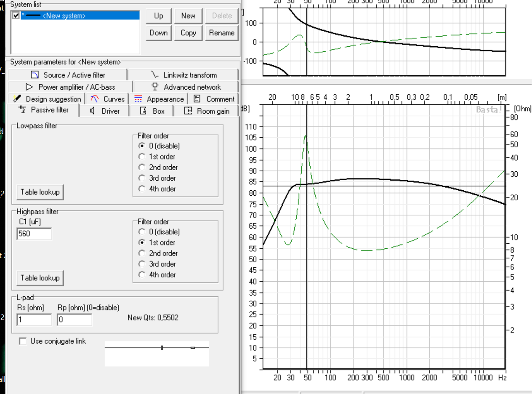Enable Use conjugate link checkbox
The height and width of the screenshot is (394, 532).
pyautogui.click(x=23, y=341)
